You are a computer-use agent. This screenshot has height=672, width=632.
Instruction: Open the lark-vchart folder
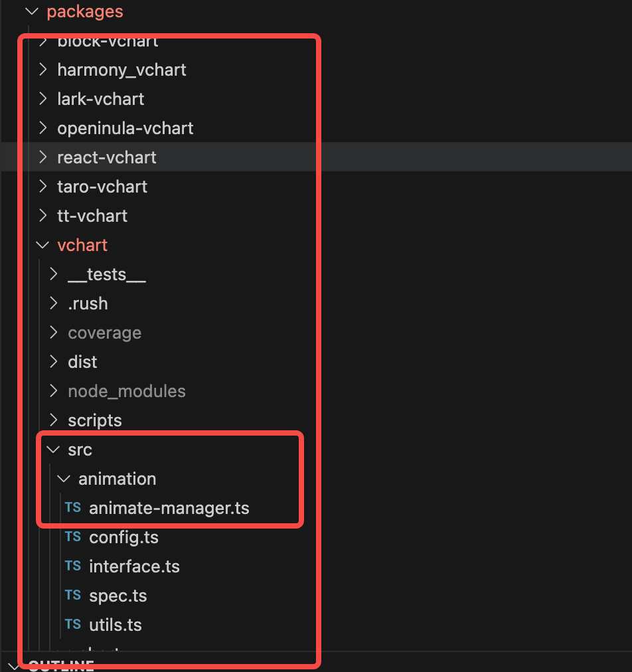click(101, 99)
